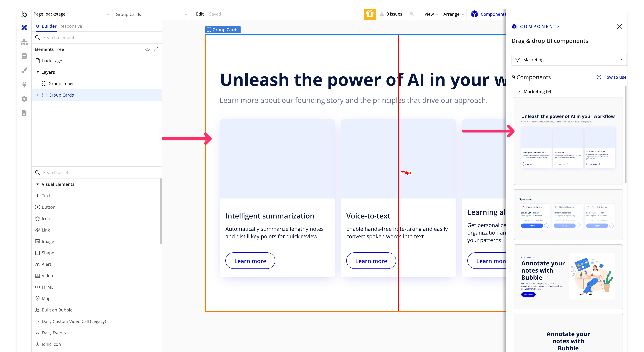The height and width of the screenshot is (352, 644).
Task: Click the 0 issues indicator
Action: [391, 14]
